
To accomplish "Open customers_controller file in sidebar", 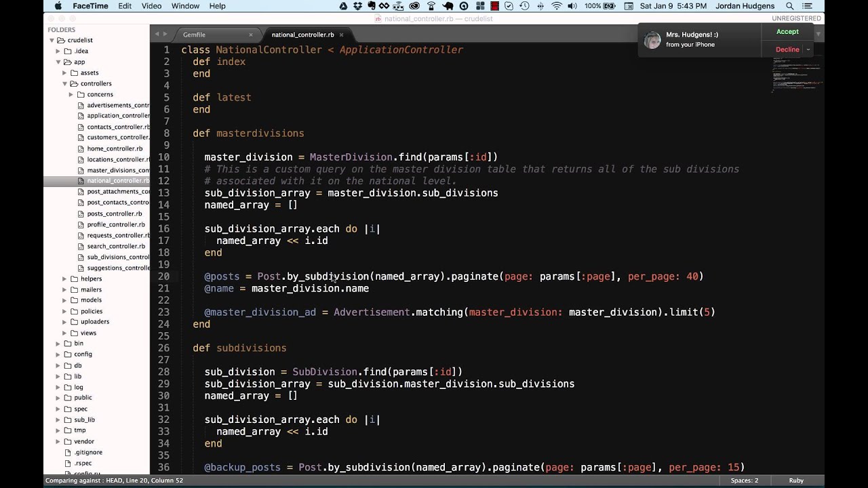I will click(118, 138).
